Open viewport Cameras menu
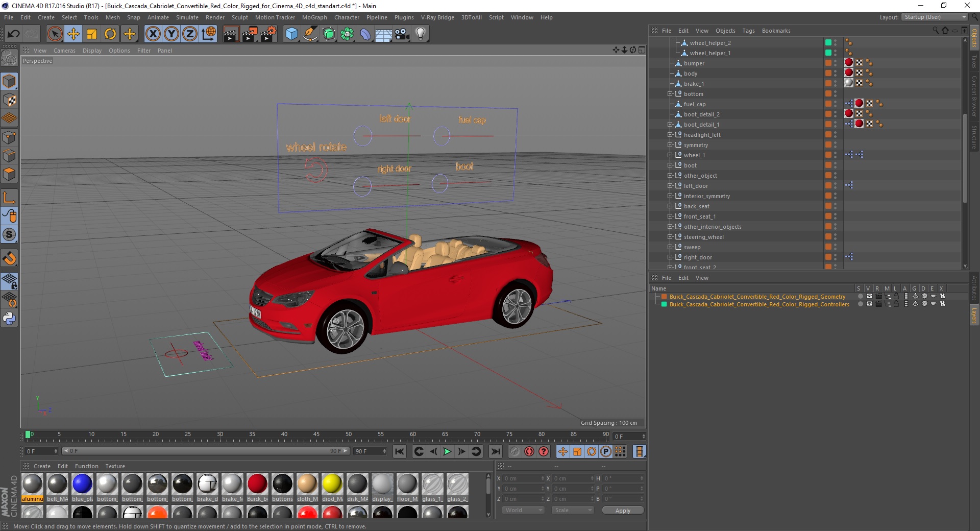980x531 pixels. (x=64, y=51)
